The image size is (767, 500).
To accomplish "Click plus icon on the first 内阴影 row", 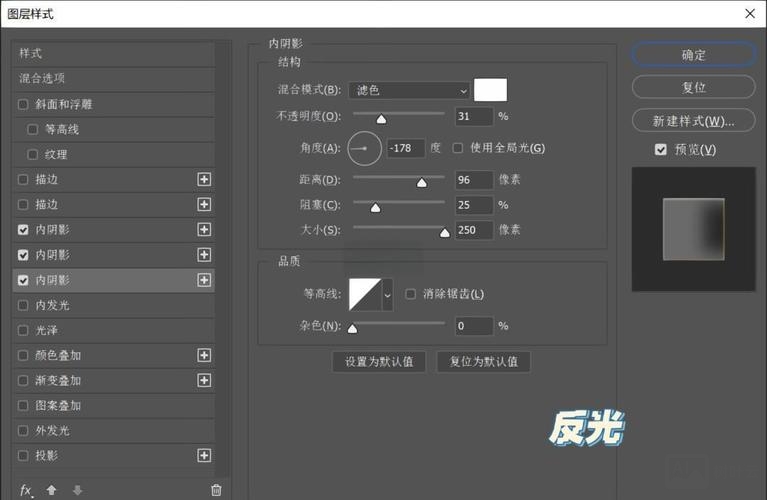I will pos(204,229).
